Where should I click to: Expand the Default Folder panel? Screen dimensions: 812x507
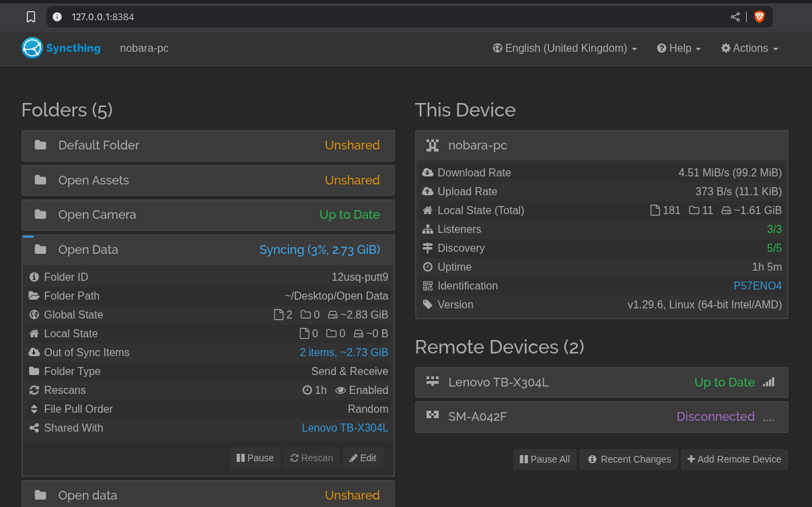(x=208, y=145)
